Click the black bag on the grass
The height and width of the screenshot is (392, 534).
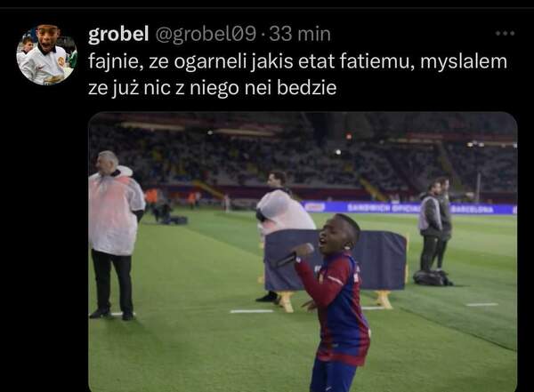tap(433, 278)
